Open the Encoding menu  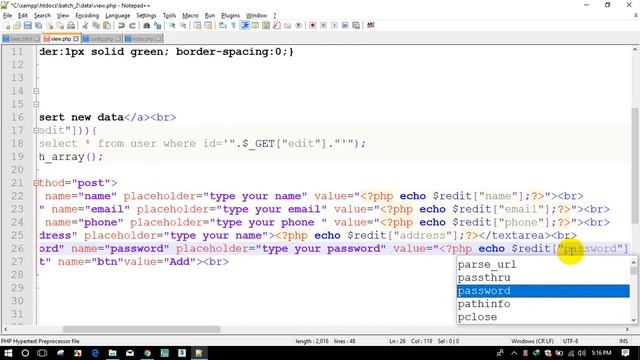pyautogui.click(x=87, y=16)
